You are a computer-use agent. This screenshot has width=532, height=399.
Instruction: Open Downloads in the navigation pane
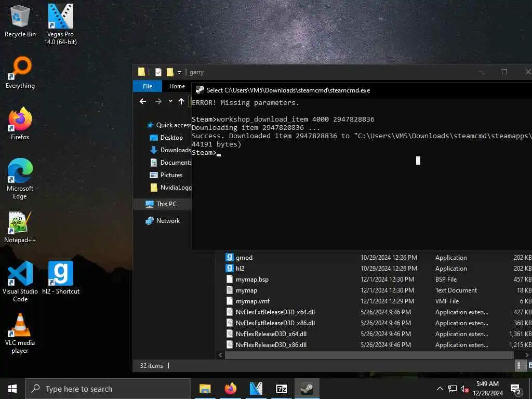[170, 150]
